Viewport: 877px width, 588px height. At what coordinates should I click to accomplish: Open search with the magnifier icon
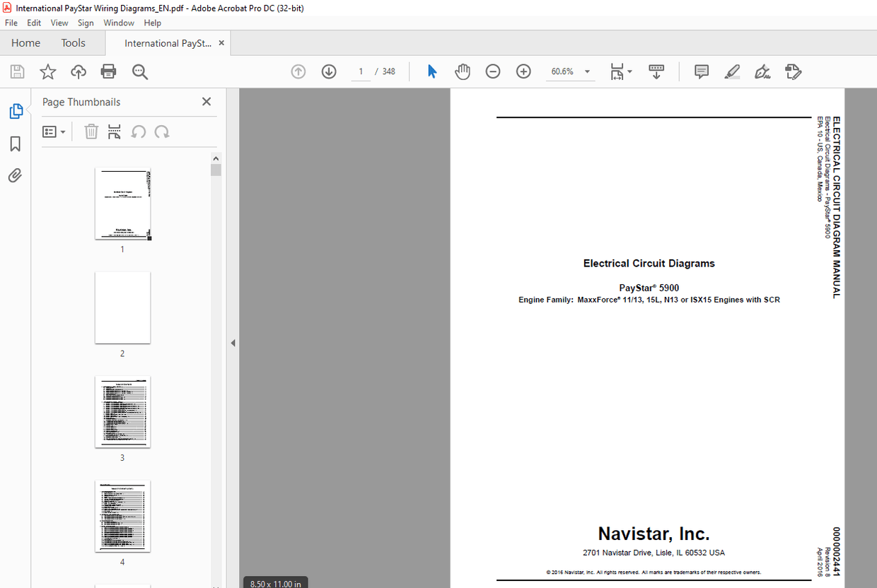point(139,71)
